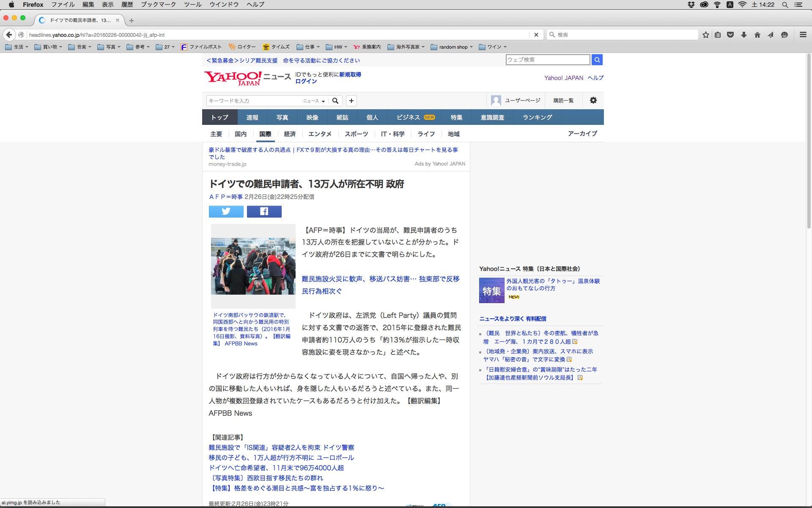The width and height of the screenshot is (812, 508).
Task: Click the browser back arrow button
Action: [x=9, y=35]
